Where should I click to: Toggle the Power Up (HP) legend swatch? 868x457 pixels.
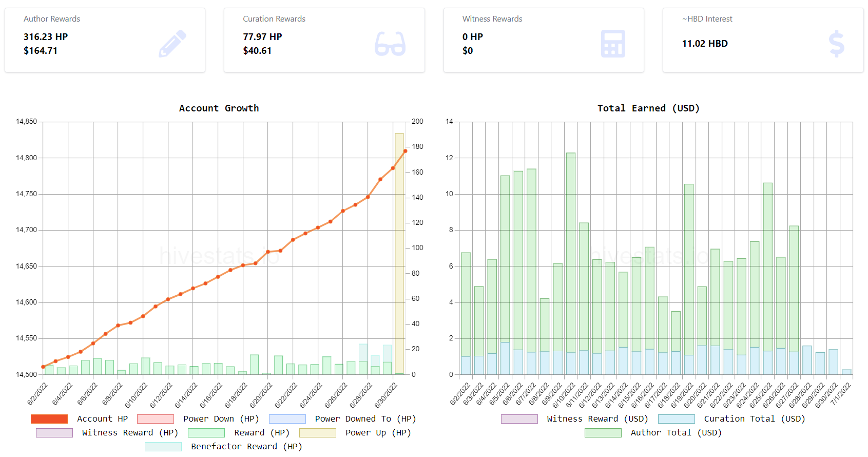click(318, 433)
